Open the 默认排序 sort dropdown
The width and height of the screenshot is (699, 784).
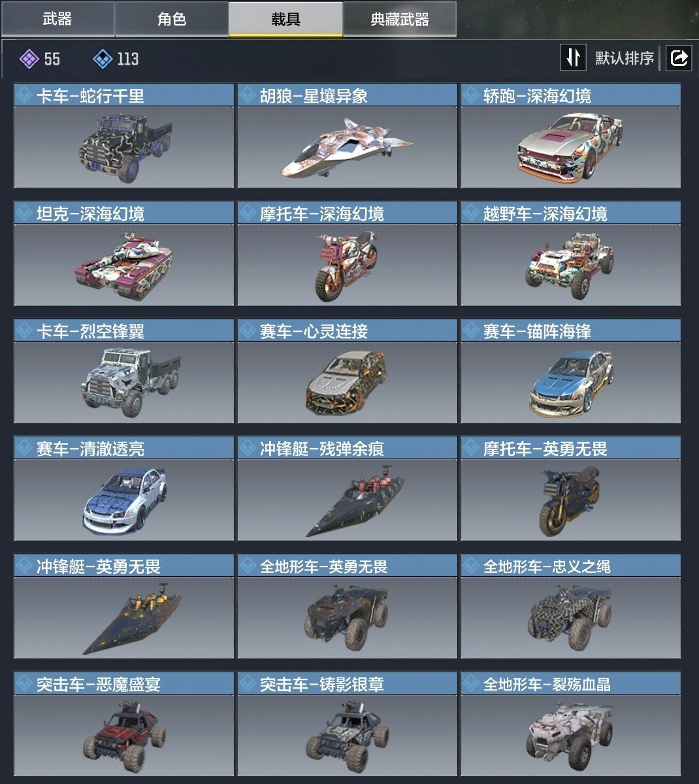click(x=624, y=58)
